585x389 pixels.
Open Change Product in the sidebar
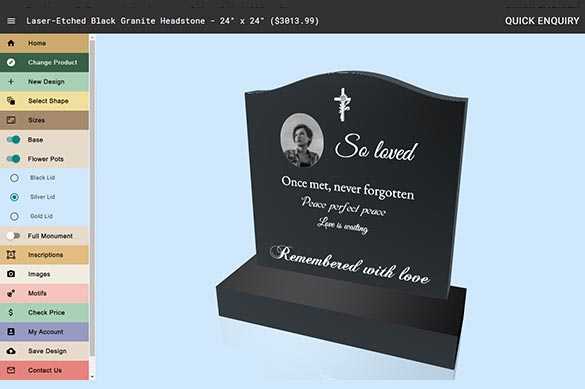coord(44,62)
